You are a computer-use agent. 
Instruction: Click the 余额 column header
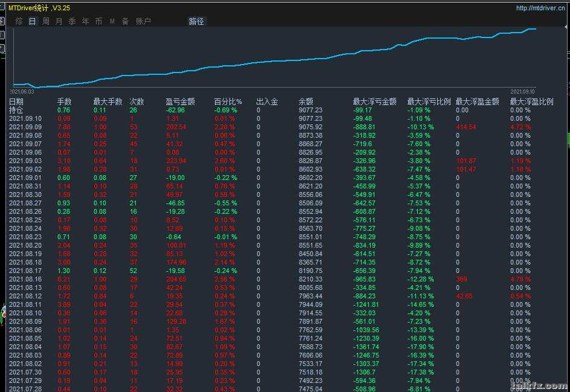pos(306,101)
